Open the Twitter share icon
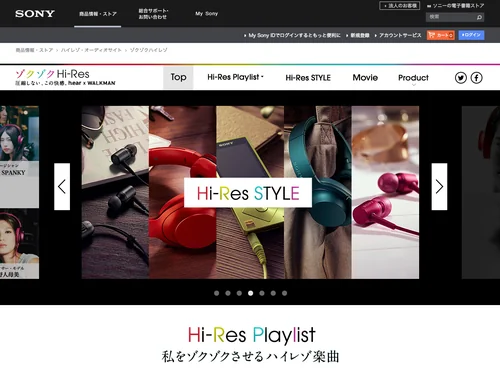This screenshot has width=500, height=375. click(461, 78)
